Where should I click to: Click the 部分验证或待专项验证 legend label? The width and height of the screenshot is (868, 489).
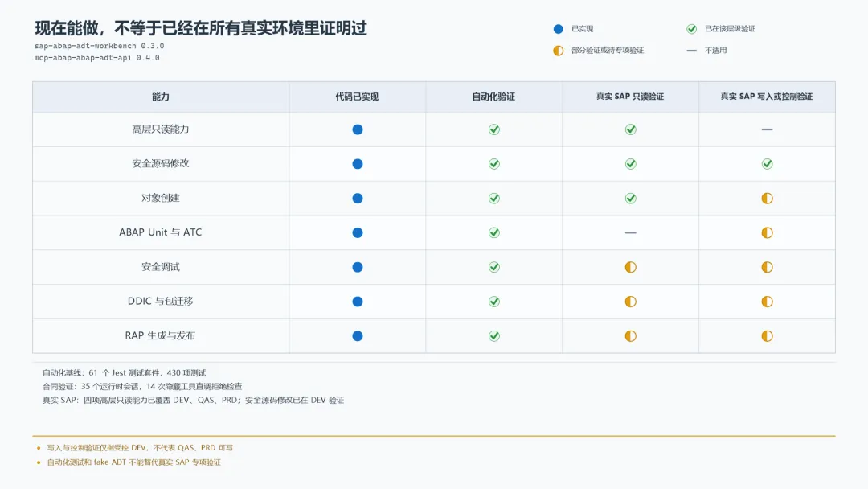pyautogui.click(x=608, y=51)
